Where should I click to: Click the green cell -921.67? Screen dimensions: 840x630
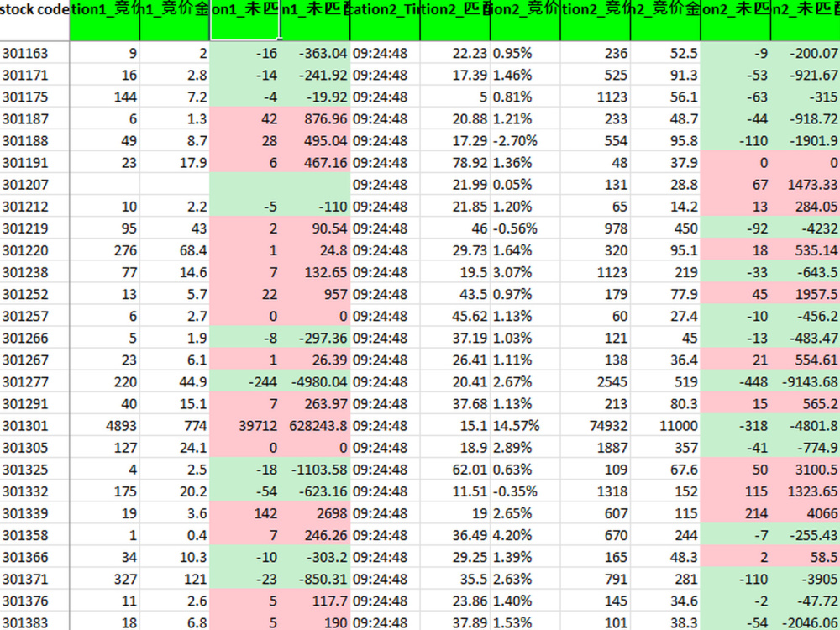806,75
